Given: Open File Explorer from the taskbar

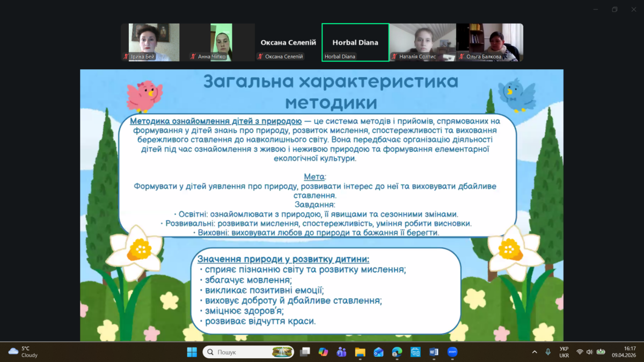Looking at the screenshot, I should click(x=360, y=352).
